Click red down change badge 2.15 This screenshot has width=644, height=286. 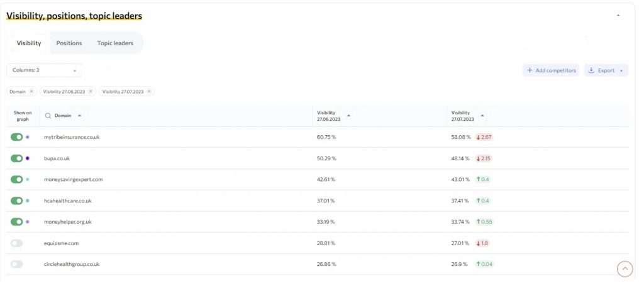click(484, 158)
